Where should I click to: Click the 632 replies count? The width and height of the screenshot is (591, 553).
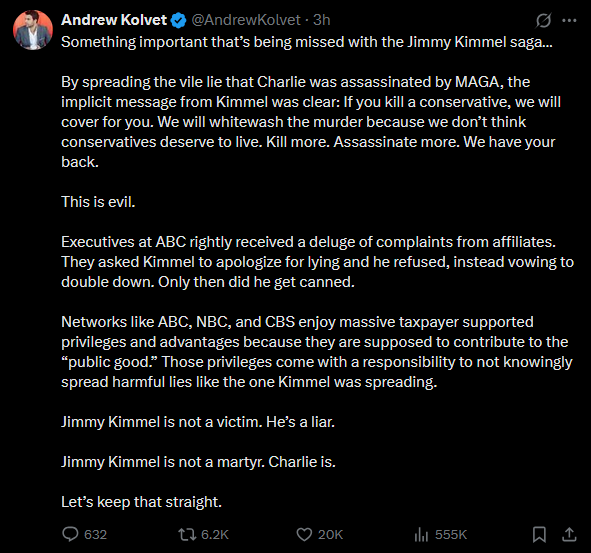coord(95,535)
